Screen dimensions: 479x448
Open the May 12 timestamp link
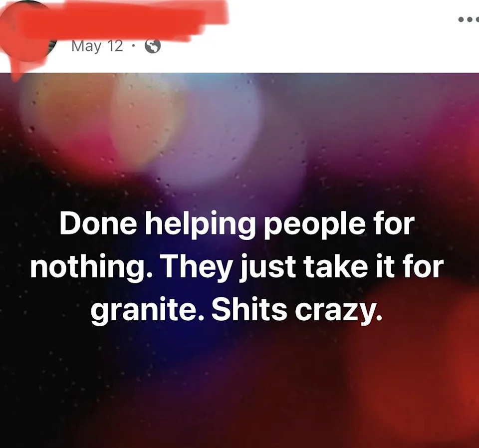pyautogui.click(x=97, y=46)
